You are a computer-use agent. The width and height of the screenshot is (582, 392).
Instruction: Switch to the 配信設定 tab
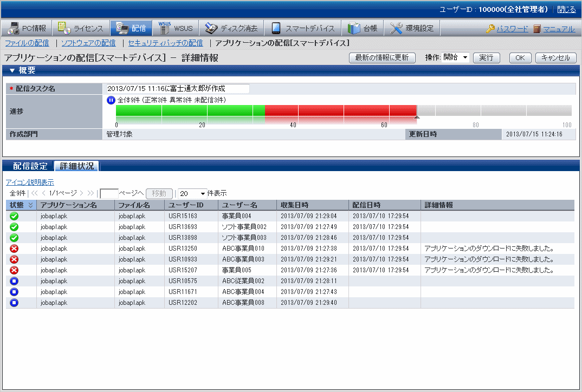(30, 166)
